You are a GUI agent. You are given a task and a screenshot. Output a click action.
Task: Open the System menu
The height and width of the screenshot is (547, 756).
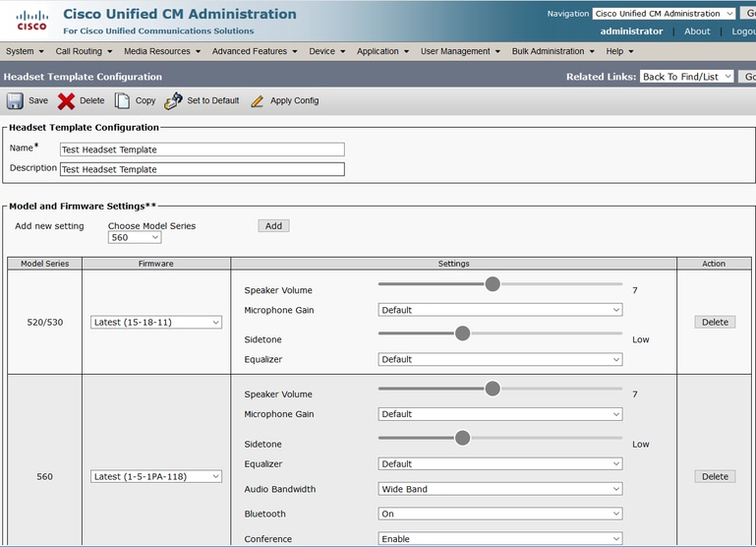25,51
